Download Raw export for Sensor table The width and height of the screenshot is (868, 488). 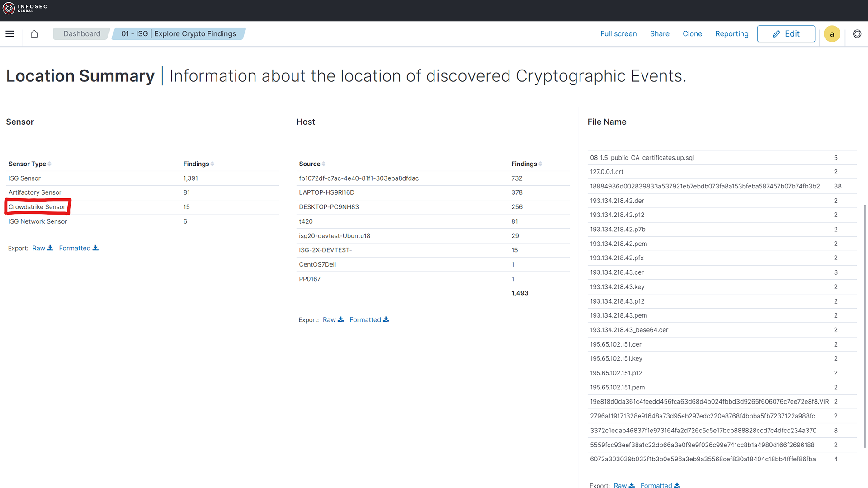tap(42, 248)
